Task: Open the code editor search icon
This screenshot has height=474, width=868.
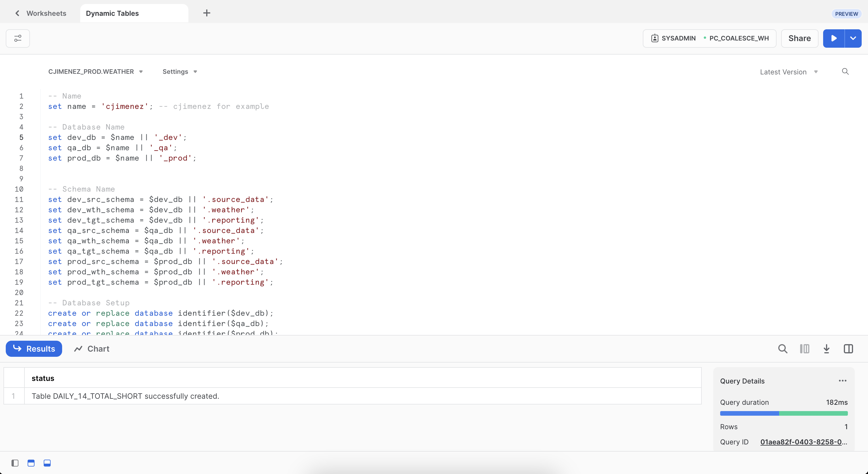Action: [x=845, y=71]
